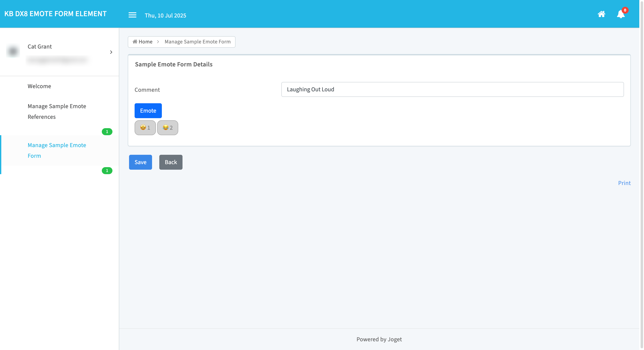
Task: Save the emote form
Action: coord(140,162)
